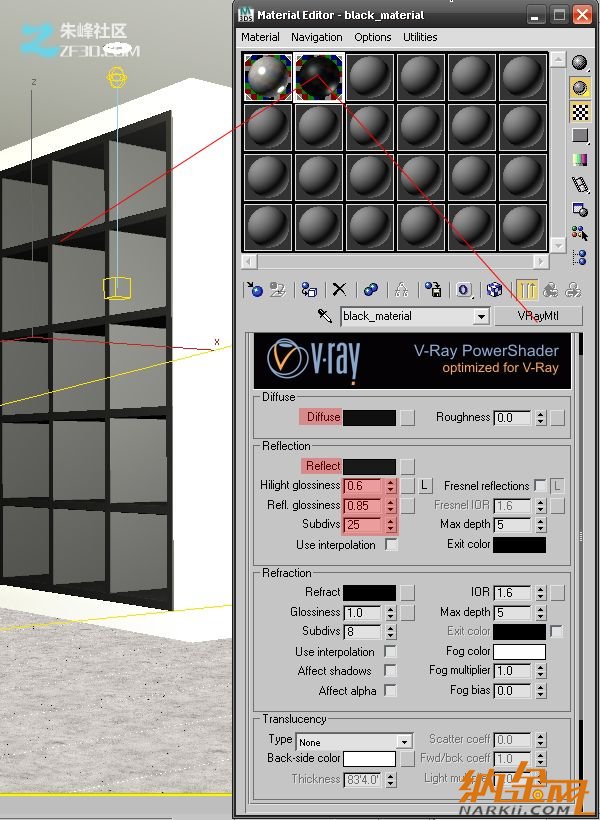This screenshot has width=600, height=820.
Task: Click Refract map slot button
Action: 407,593
